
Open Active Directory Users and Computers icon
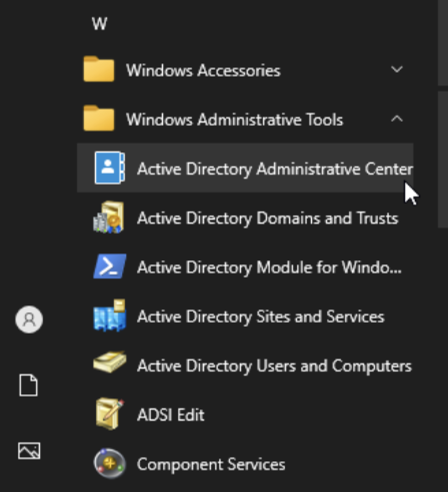[x=110, y=362]
